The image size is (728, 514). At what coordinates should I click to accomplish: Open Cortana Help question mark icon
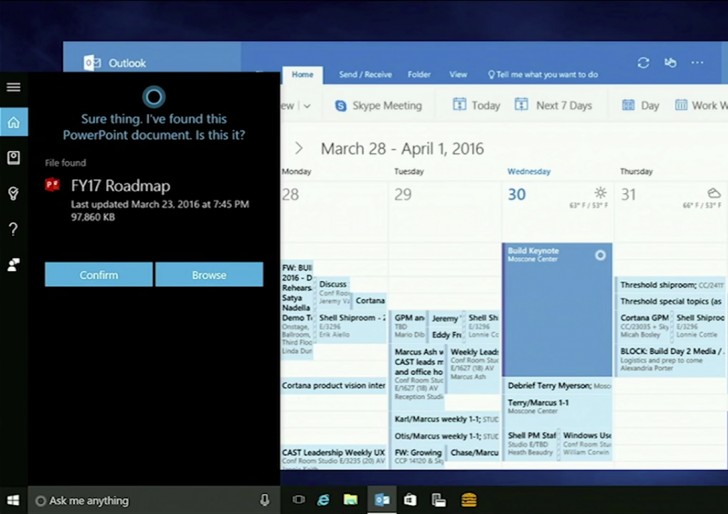(13, 229)
